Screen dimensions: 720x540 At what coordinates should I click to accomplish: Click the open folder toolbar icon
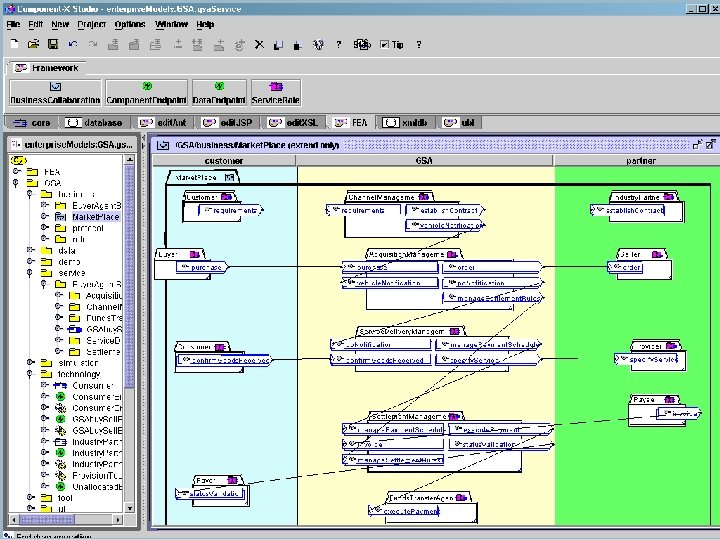point(33,44)
